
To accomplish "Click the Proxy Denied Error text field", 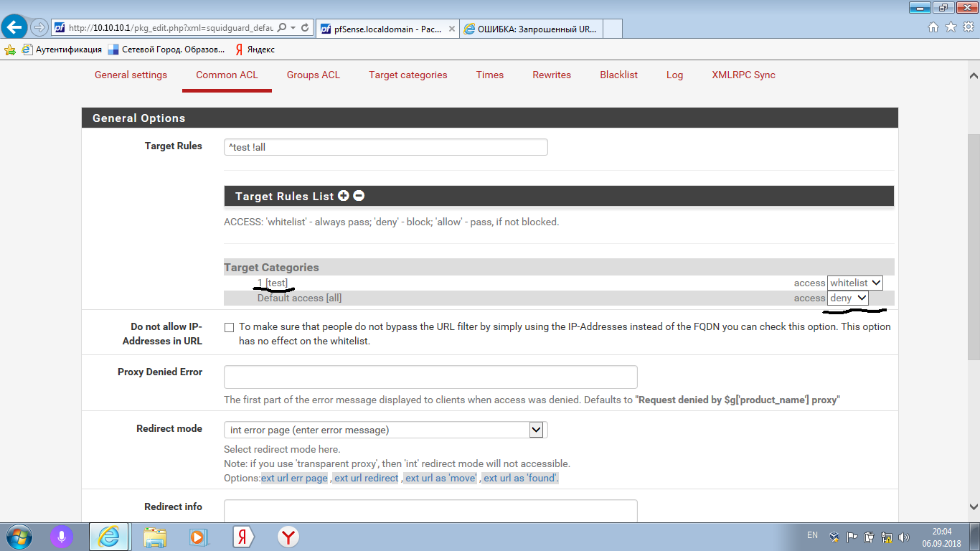I will pos(430,377).
